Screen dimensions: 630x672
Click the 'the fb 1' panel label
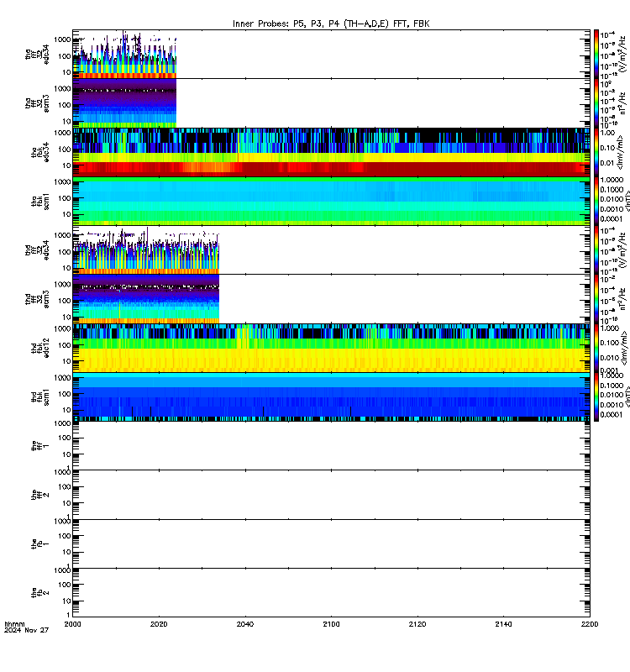pyautogui.click(x=40, y=543)
